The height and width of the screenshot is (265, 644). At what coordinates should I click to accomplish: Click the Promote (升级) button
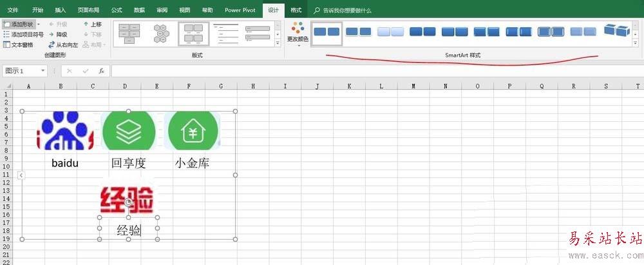(58, 25)
